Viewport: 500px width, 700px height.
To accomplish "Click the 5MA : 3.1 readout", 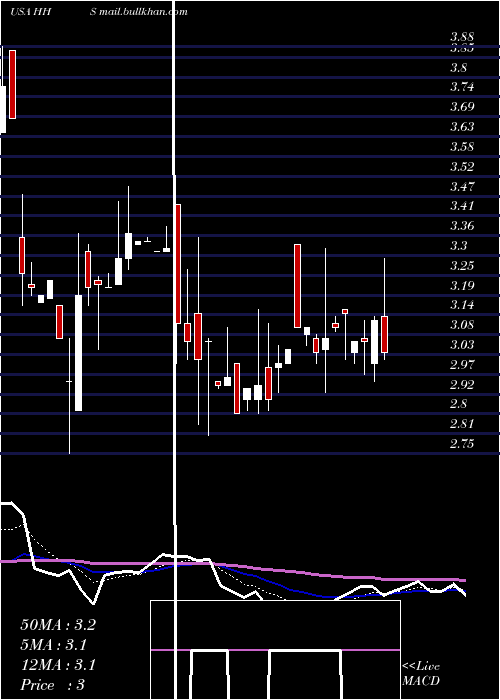I will 54,645.
